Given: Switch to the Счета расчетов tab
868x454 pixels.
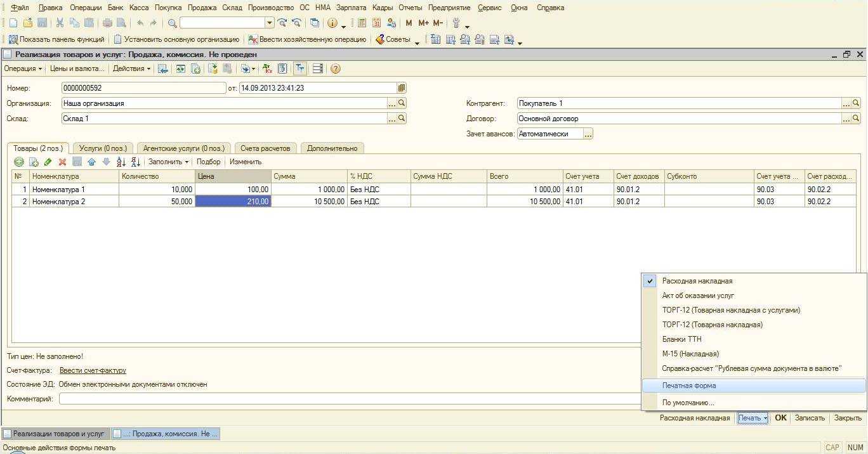Looking at the screenshot, I should click(x=265, y=148).
